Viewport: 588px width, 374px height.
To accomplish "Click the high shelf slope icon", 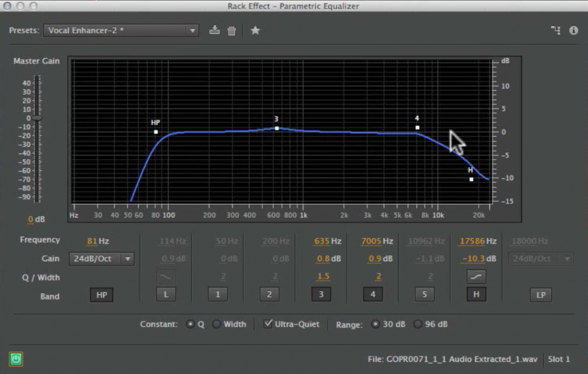I will click(x=476, y=277).
